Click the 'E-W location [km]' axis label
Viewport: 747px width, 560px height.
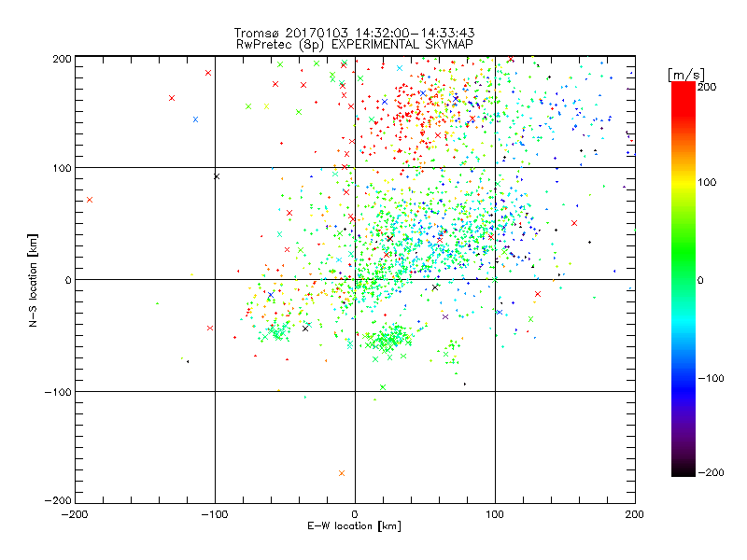pyautogui.click(x=354, y=526)
